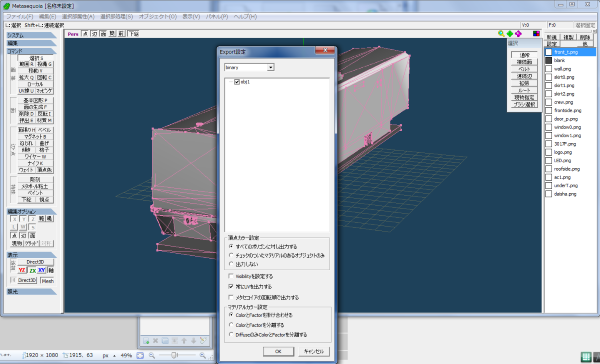This screenshot has height=364, width=600.
Task: Click the blue XY axis button
Action: coord(41,270)
